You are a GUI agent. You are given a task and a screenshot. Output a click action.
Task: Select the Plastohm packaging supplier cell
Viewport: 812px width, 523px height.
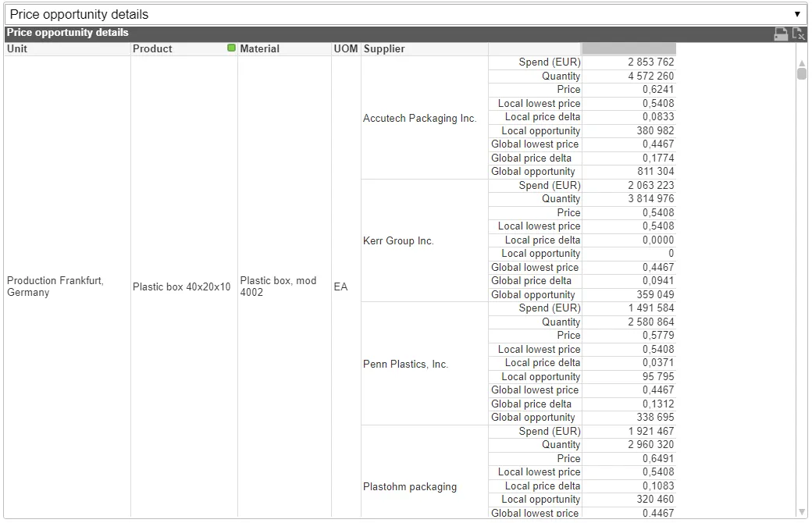[409, 487]
